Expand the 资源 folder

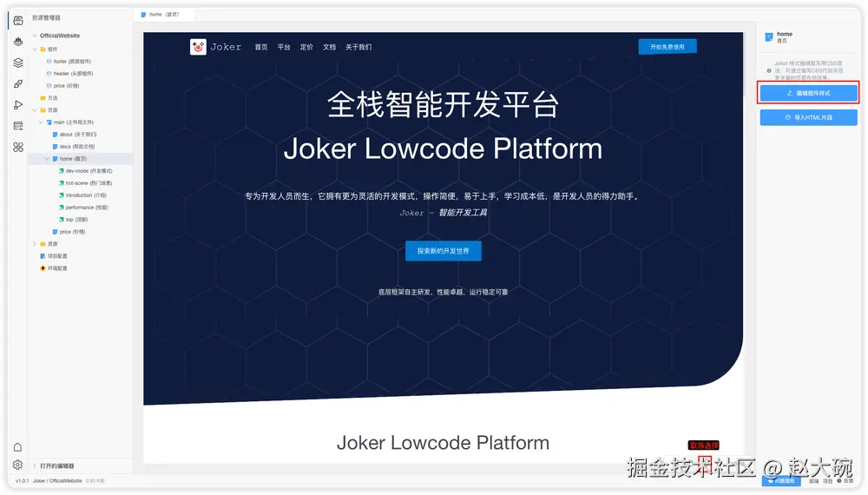click(x=35, y=244)
